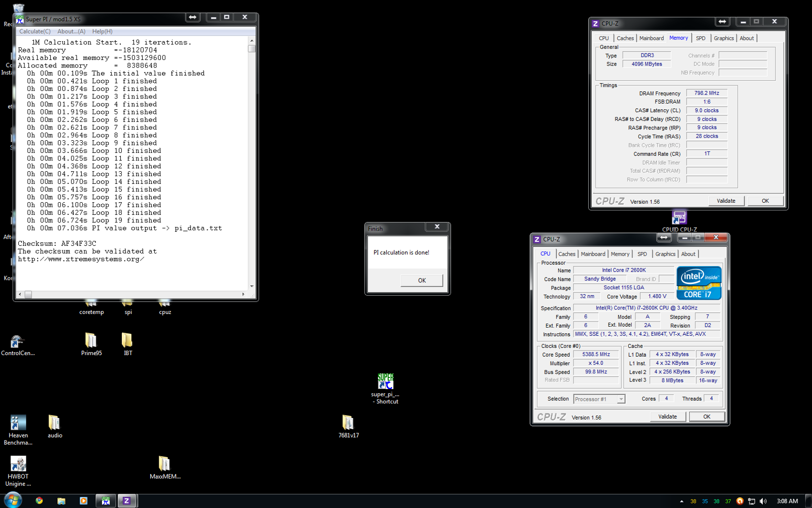The image size is (812, 508).
Task: Open the IBT folder icon
Action: 128,344
